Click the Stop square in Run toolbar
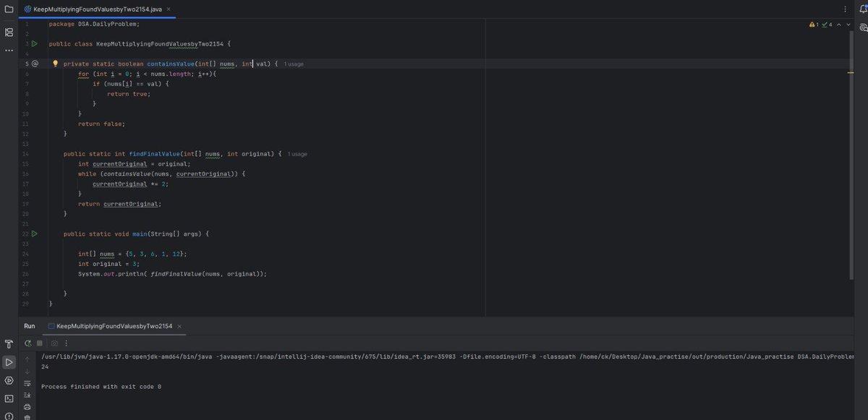This screenshot has width=868, height=420. (x=40, y=343)
